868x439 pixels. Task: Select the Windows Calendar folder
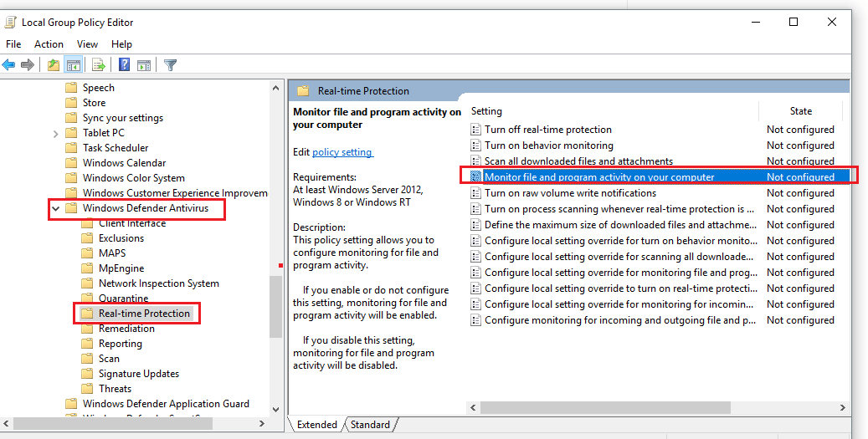click(125, 163)
